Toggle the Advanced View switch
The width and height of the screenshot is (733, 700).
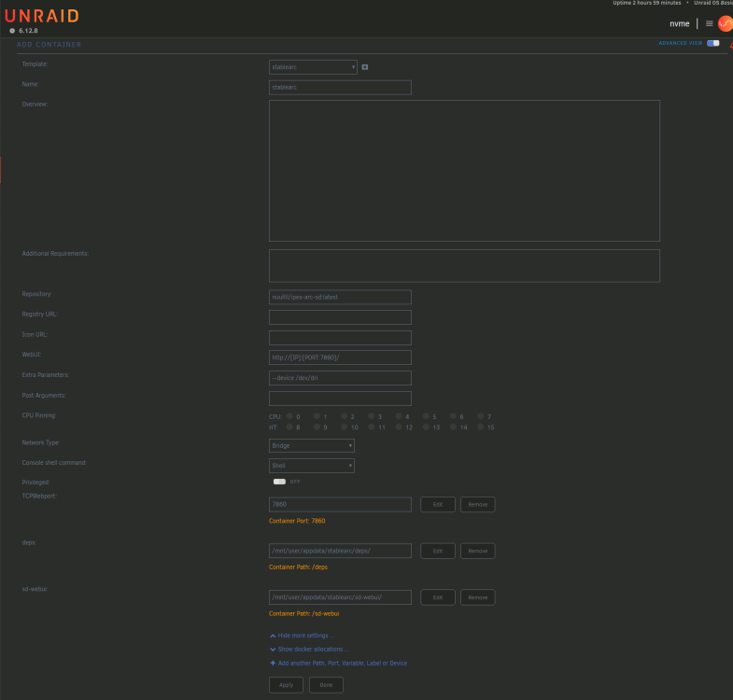712,43
